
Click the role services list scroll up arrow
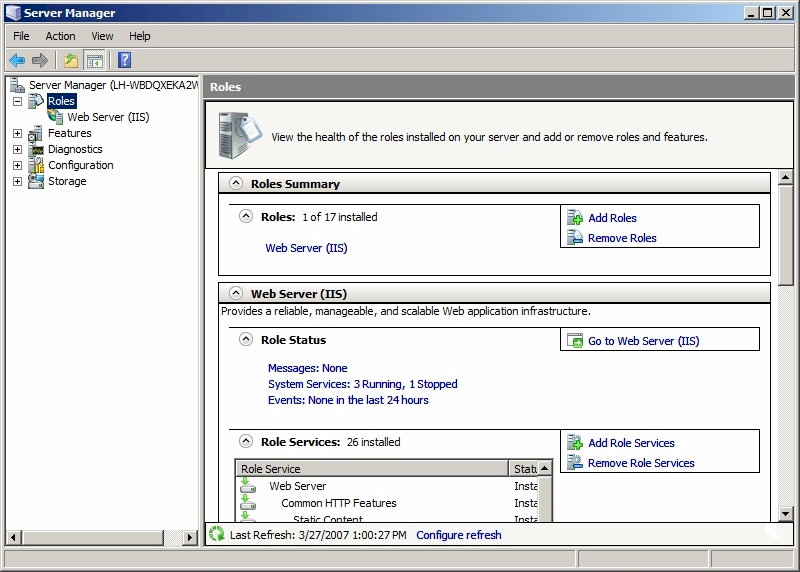[545, 468]
